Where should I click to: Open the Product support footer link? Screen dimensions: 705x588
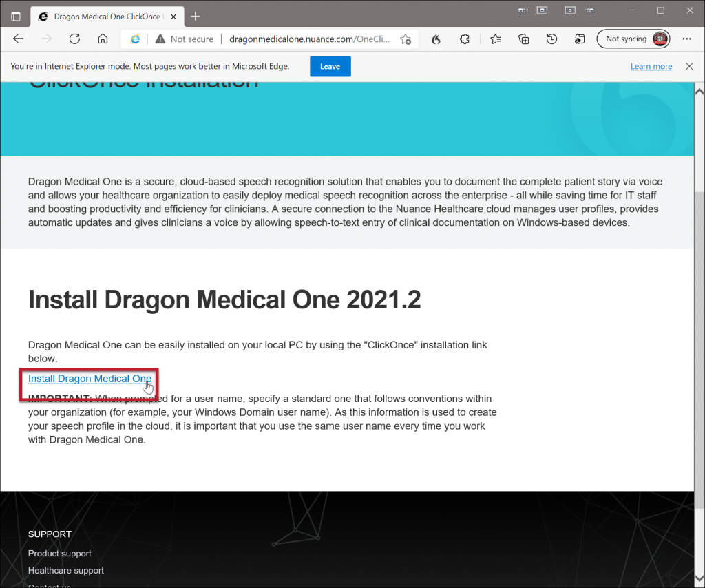[x=60, y=554]
